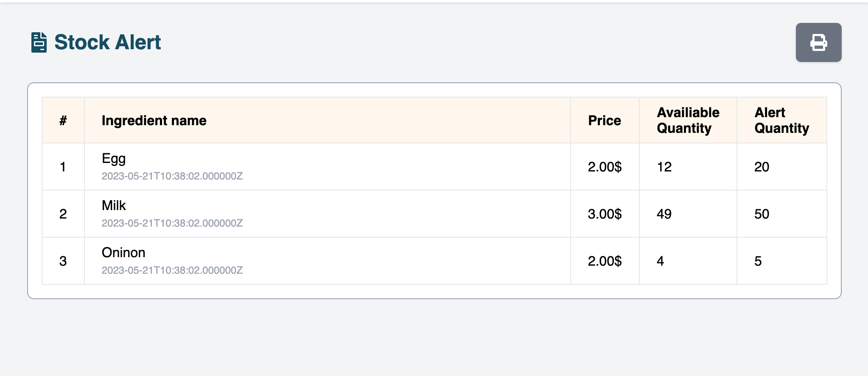Click Milk available quantity 49
The image size is (868, 376).
click(x=664, y=214)
